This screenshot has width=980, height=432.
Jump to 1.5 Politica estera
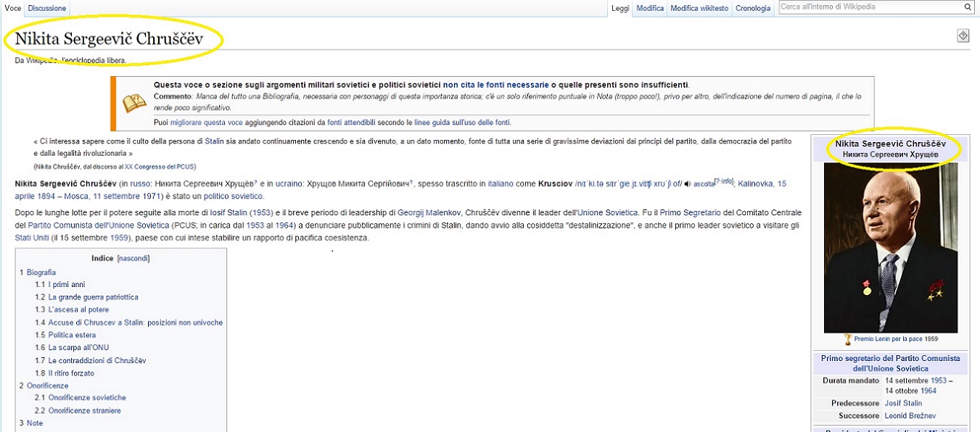72,336
